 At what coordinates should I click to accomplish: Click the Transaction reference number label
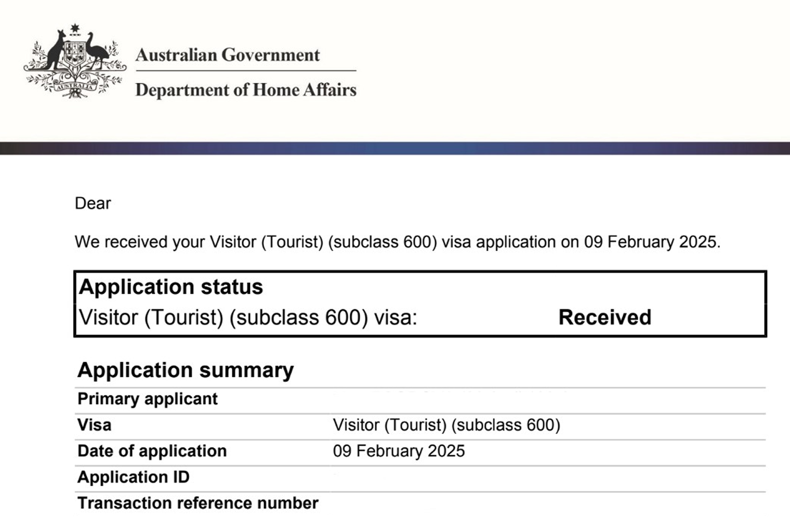[197, 503]
